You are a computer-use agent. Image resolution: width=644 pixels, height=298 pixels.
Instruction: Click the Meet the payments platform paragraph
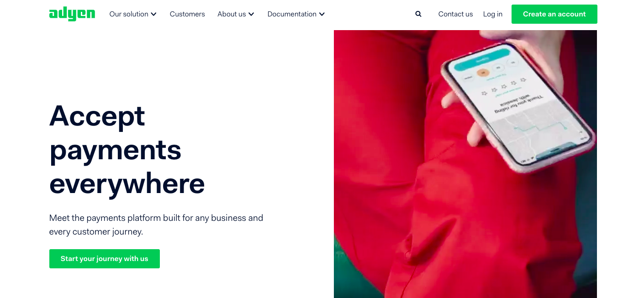tap(156, 225)
